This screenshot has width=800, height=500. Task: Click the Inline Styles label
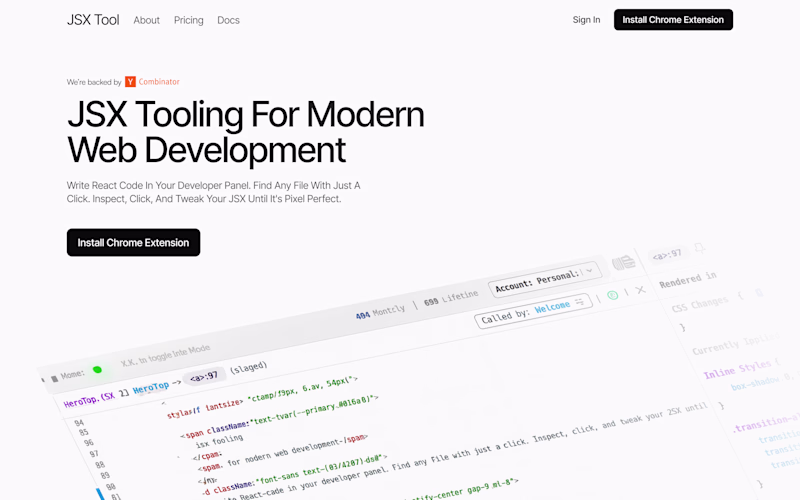coord(738,368)
